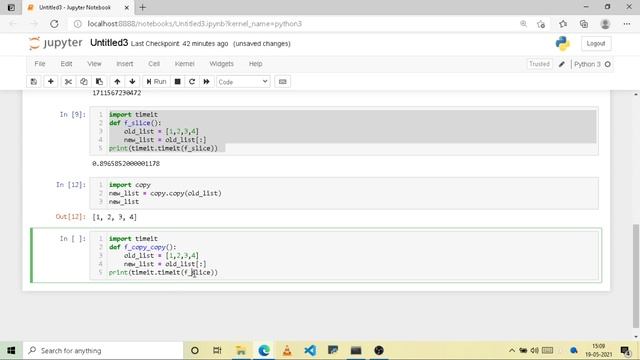Open the tab actions menu icon
Screen dimensions: 640x360
click(x=11, y=7)
